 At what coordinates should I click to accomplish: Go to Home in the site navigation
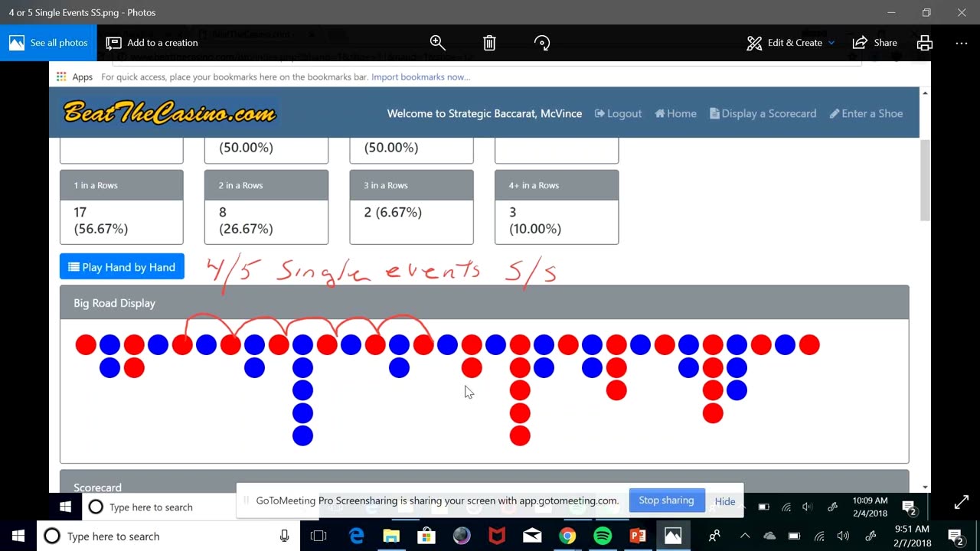point(675,113)
